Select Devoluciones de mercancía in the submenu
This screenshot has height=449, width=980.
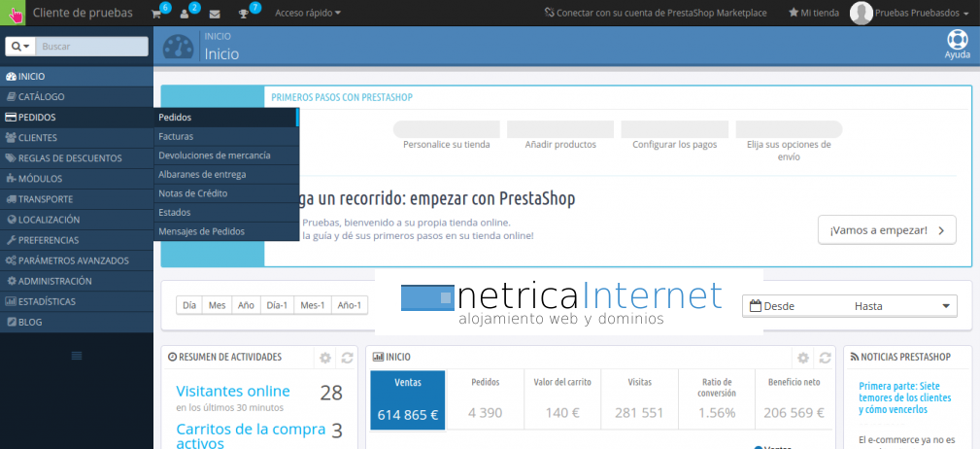point(226,155)
